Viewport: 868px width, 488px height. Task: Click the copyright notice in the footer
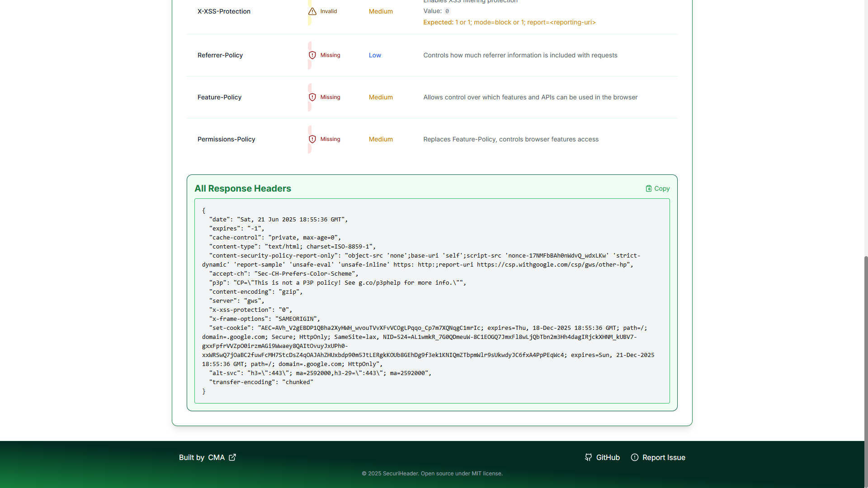pos(432,474)
